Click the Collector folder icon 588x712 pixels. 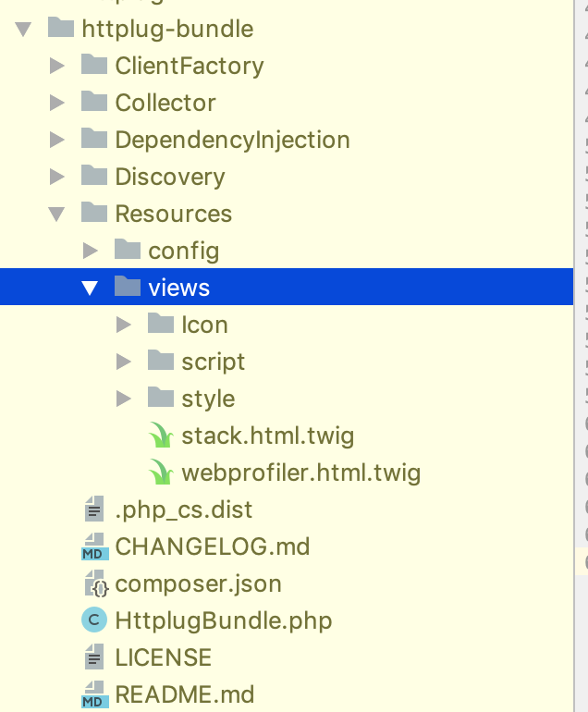94,101
